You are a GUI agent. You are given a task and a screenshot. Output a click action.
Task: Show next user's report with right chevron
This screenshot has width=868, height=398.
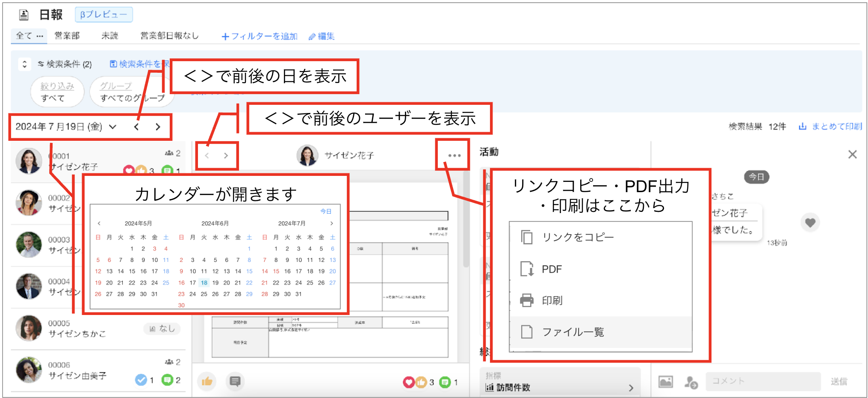(226, 156)
